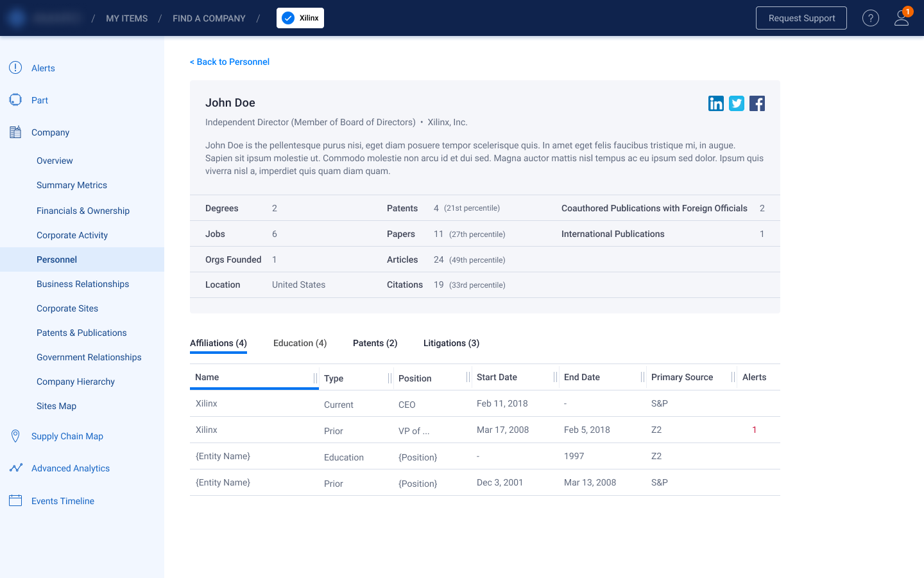Open John Doe's Facebook profile icon
Image resolution: width=924 pixels, height=578 pixels.
757,103
